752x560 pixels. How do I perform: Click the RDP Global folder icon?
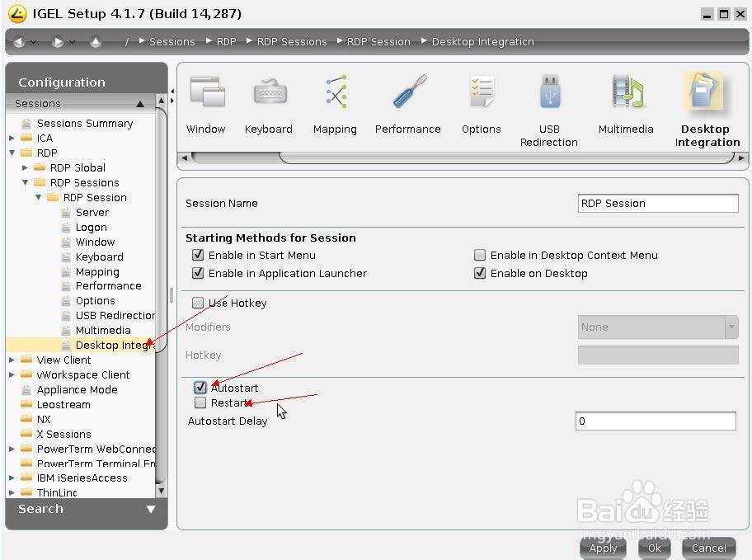tap(40, 167)
